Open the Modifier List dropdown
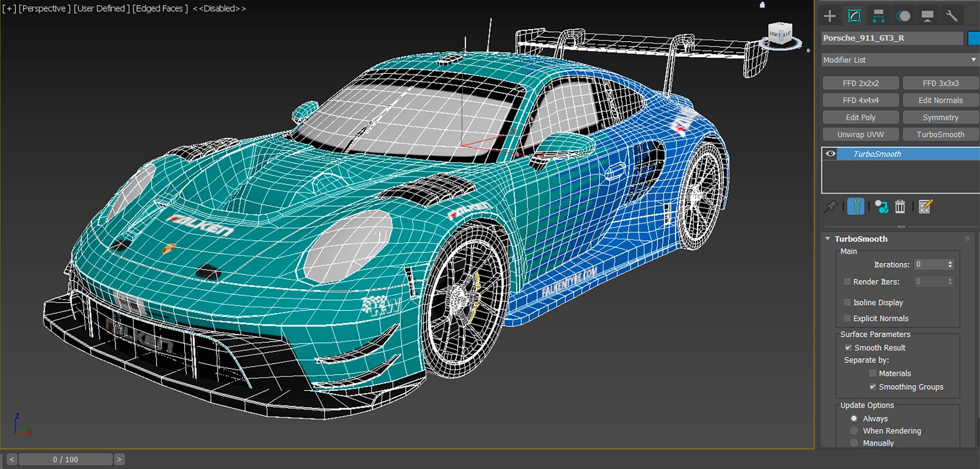The width and height of the screenshot is (980, 469). click(x=900, y=60)
